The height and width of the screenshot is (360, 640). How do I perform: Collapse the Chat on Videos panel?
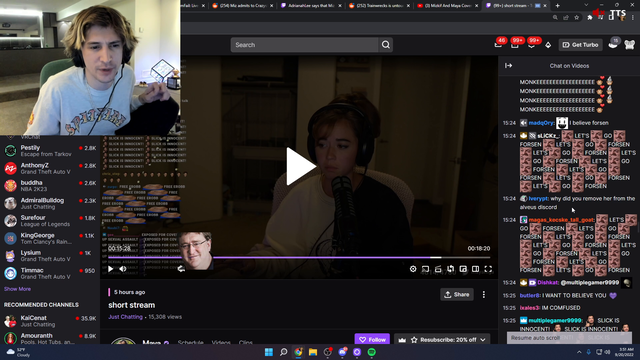[509, 66]
